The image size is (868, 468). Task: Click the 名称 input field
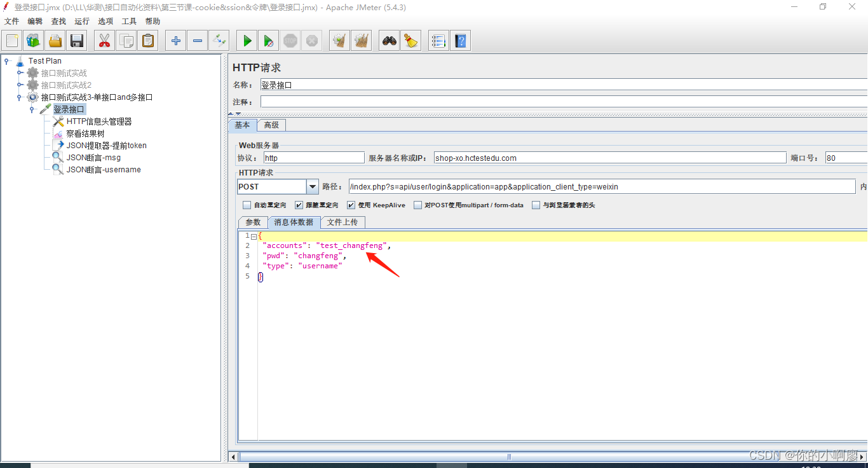click(x=564, y=85)
